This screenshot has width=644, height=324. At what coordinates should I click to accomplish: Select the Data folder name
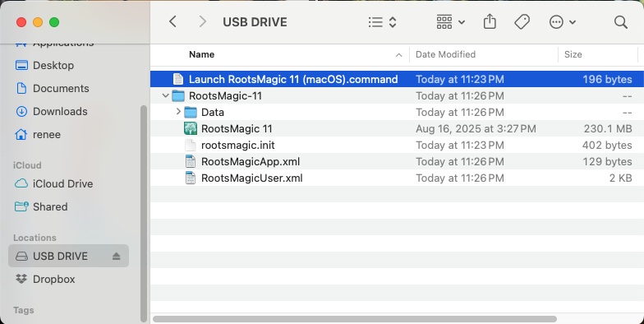[x=212, y=112]
